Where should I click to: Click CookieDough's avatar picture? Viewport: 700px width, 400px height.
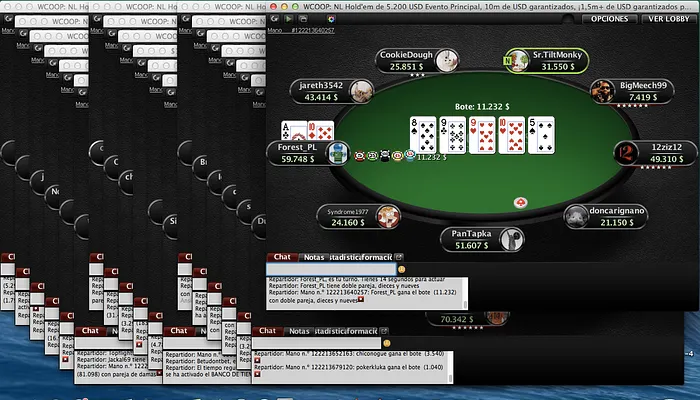(447, 60)
